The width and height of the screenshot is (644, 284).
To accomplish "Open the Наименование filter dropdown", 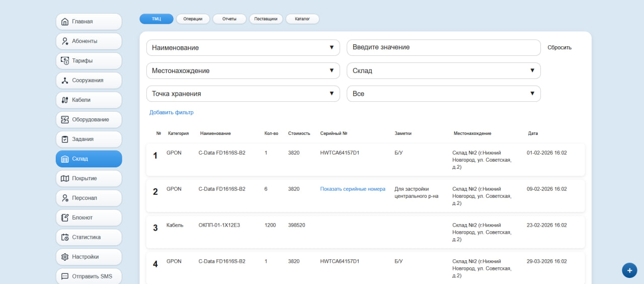I will point(243,48).
